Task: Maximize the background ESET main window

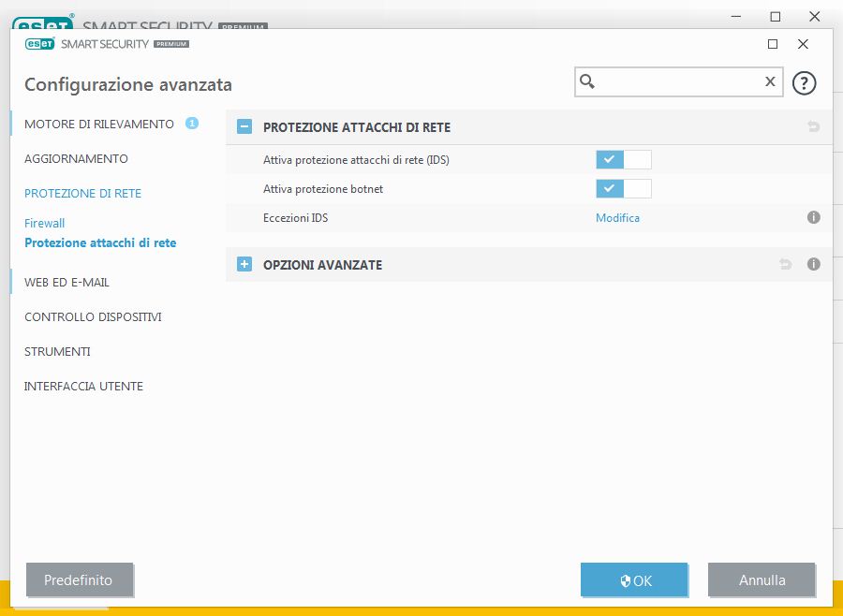Action: click(x=776, y=17)
